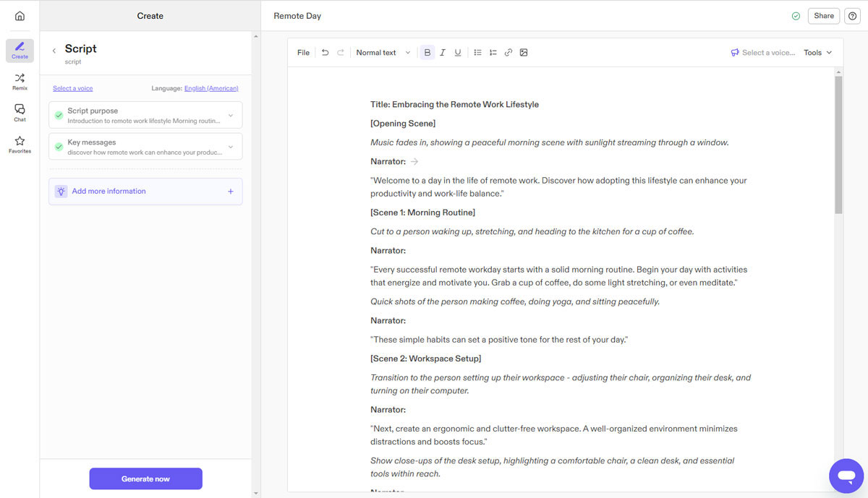
Task: Insert a bulleted list
Action: tap(477, 52)
